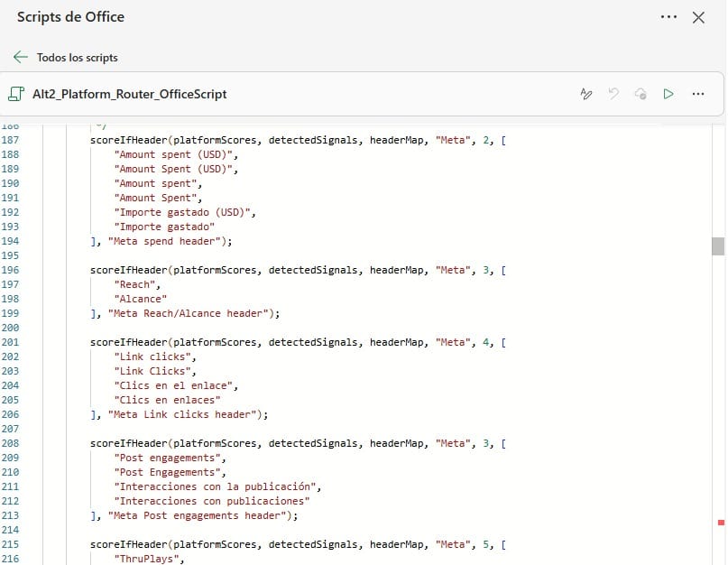Click the vertical scrollbar thumb of the editor
Screen dimensions: 728x565
pyautogui.click(x=718, y=246)
